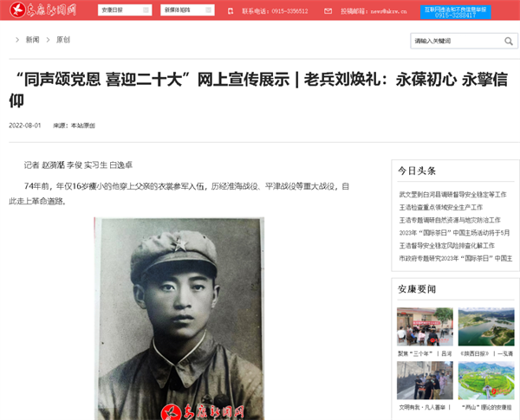Go to 新闻 breadcrumb section
Screen dimensions: 520x420
(x=33, y=40)
